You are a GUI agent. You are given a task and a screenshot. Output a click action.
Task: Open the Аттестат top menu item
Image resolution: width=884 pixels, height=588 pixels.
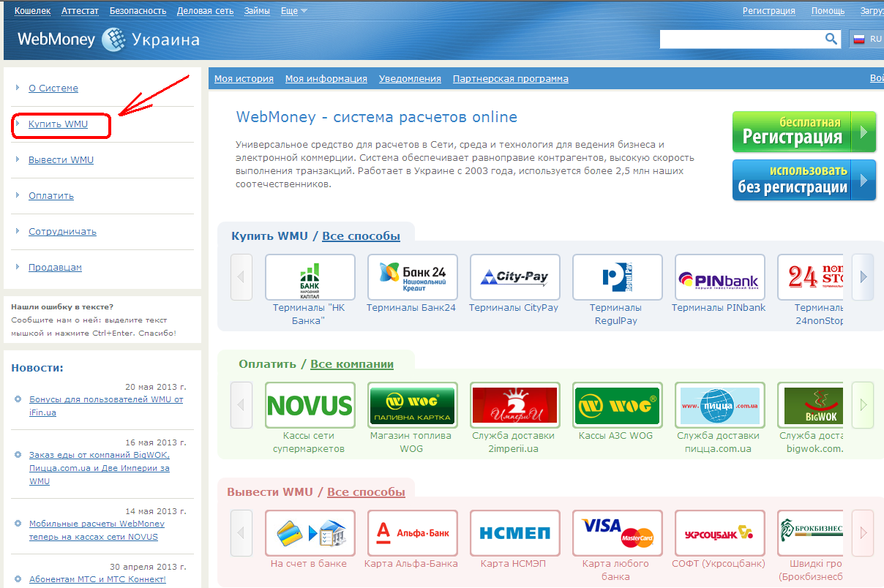click(80, 11)
